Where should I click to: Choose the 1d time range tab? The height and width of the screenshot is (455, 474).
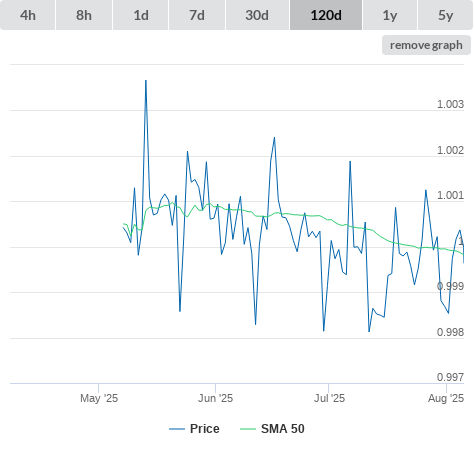141,15
